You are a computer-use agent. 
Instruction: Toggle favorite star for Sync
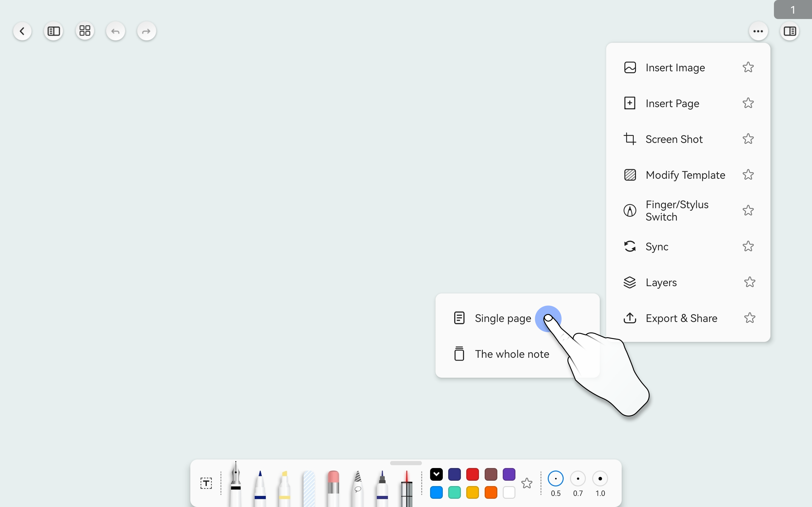(748, 247)
